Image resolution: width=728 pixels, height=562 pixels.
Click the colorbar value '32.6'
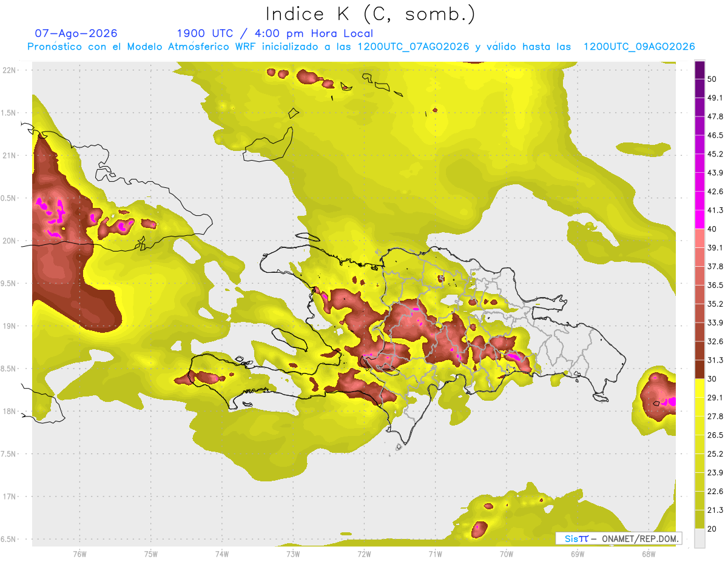click(715, 341)
